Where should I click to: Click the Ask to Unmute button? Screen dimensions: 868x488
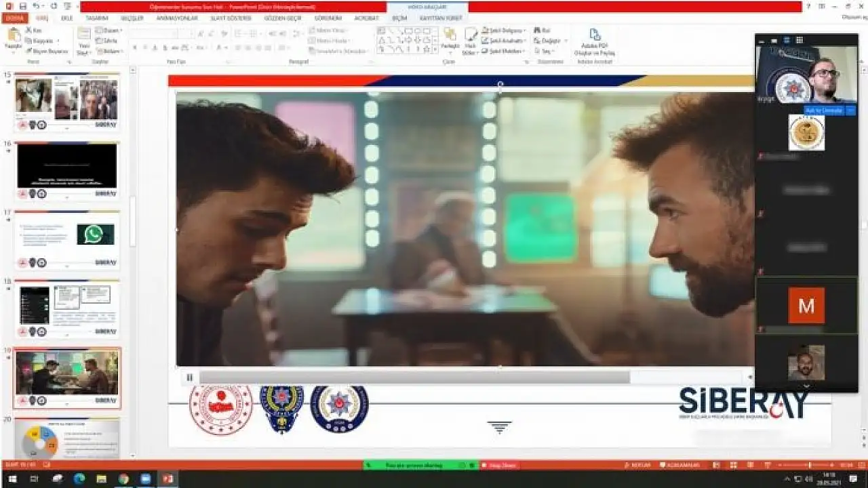pos(824,110)
